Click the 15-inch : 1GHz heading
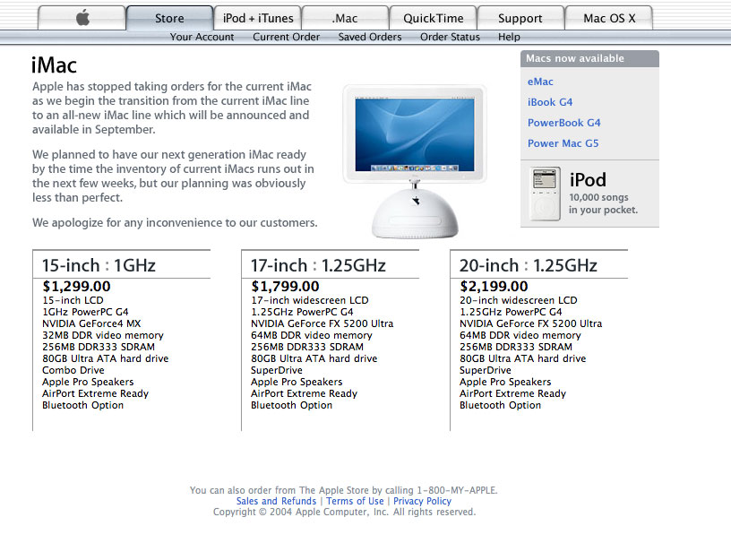This screenshot has height=560, width=731. pos(99,265)
